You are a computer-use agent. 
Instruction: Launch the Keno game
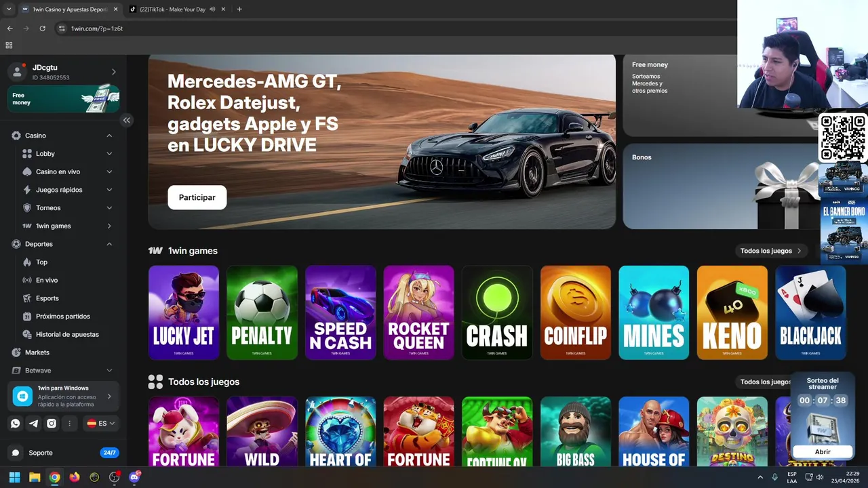(732, 312)
